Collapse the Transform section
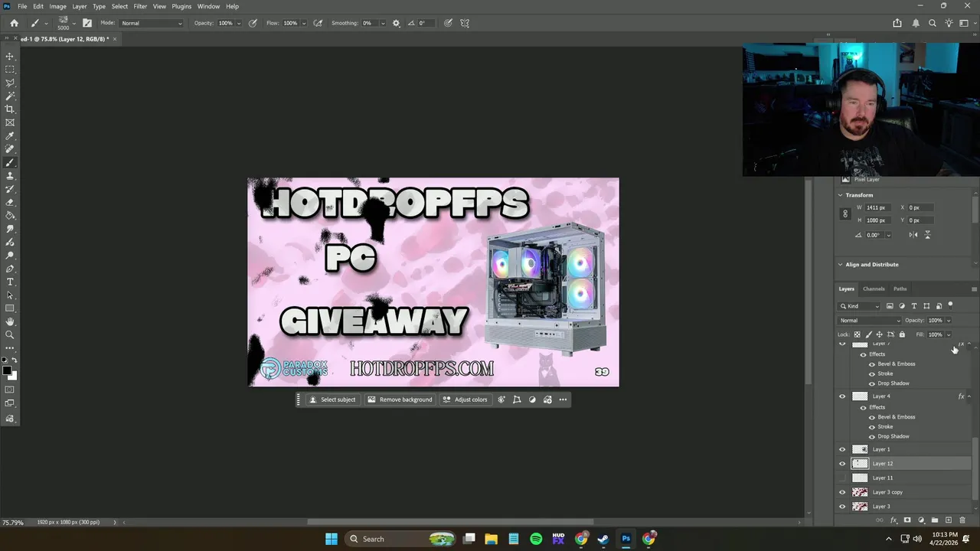 point(840,195)
